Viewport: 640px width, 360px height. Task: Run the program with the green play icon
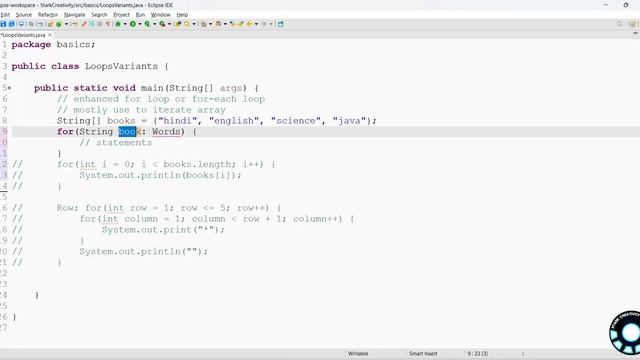coord(133,24)
